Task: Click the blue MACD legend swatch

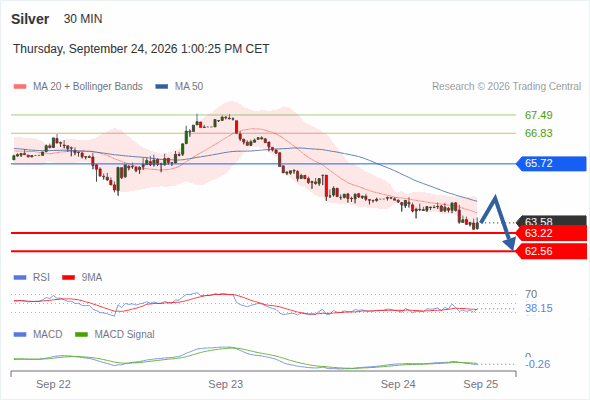Action: pyautogui.click(x=20, y=335)
